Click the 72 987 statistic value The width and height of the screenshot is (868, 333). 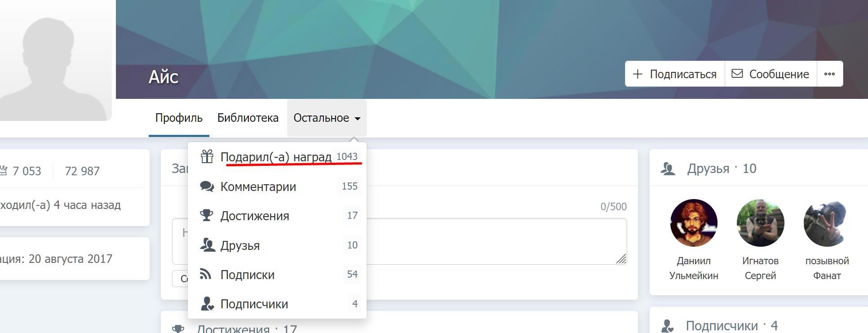pyautogui.click(x=82, y=171)
